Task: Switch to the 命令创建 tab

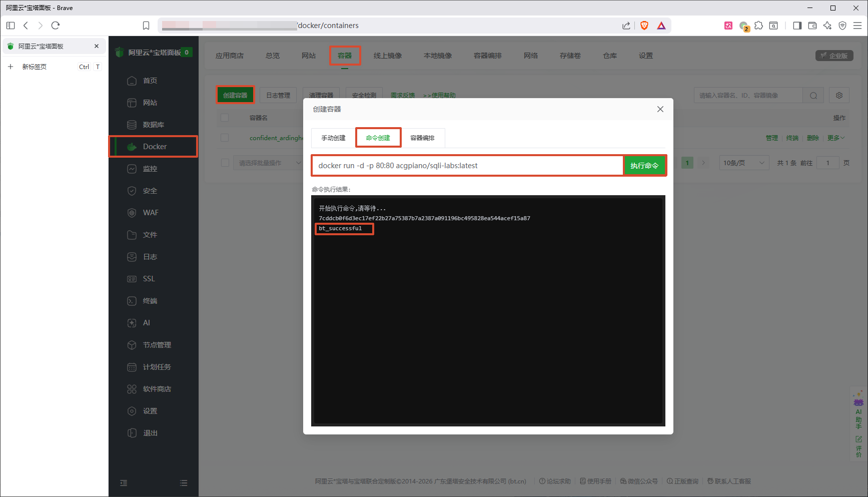Action: 378,138
